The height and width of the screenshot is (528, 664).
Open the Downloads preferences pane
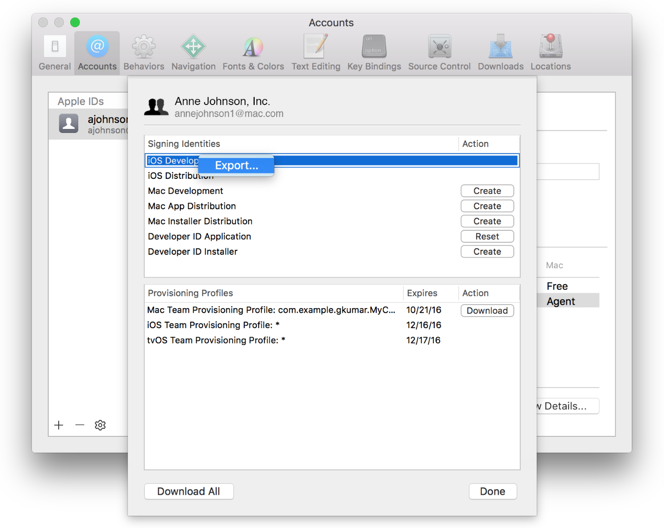(501, 53)
